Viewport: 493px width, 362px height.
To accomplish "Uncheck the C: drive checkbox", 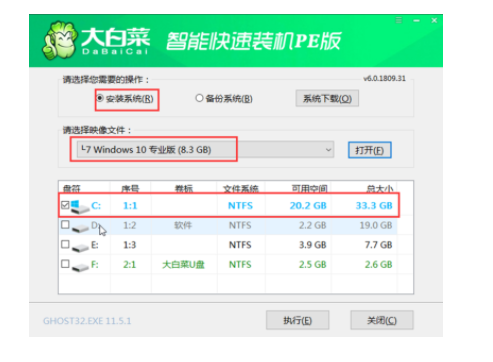I will click(65, 205).
